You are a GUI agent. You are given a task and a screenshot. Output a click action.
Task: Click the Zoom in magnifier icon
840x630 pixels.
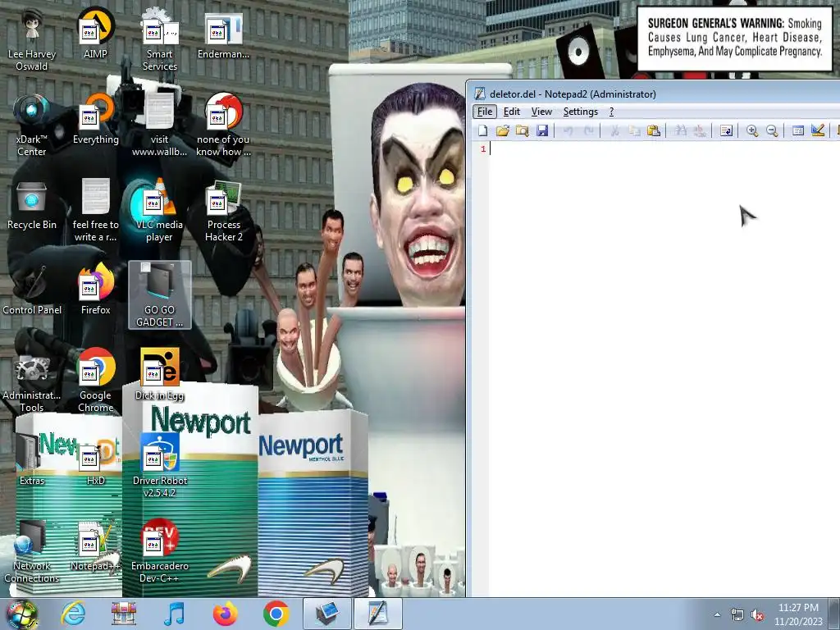click(x=752, y=130)
